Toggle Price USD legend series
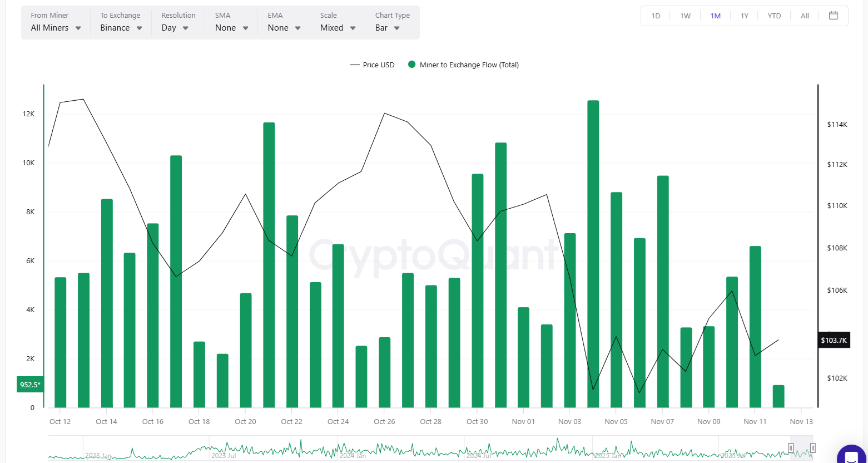Image resolution: width=868 pixels, height=463 pixels. tap(372, 65)
